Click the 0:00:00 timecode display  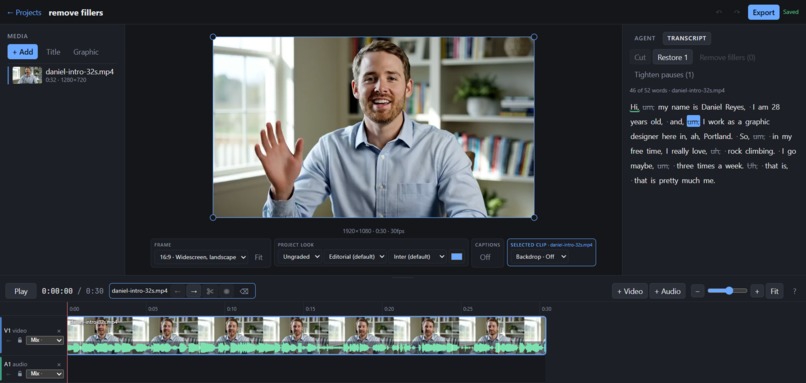pyautogui.click(x=57, y=291)
